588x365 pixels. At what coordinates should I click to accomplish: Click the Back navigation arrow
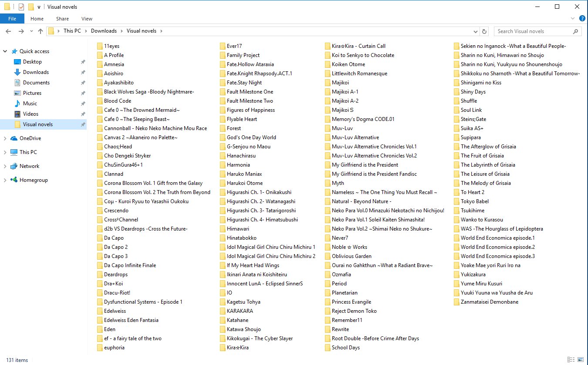[8, 31]
